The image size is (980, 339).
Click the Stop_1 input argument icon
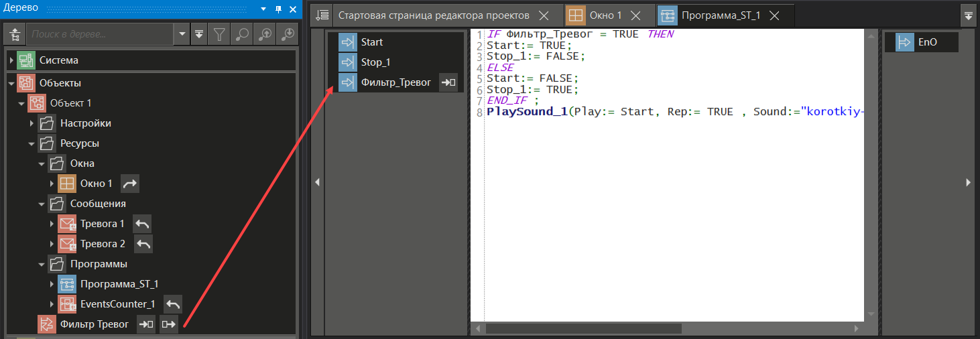348,62
